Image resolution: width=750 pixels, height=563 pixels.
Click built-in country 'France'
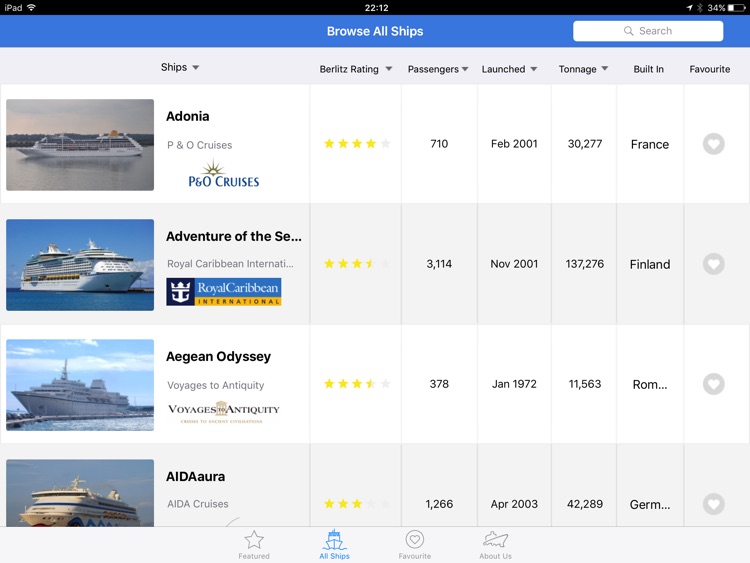650,144
